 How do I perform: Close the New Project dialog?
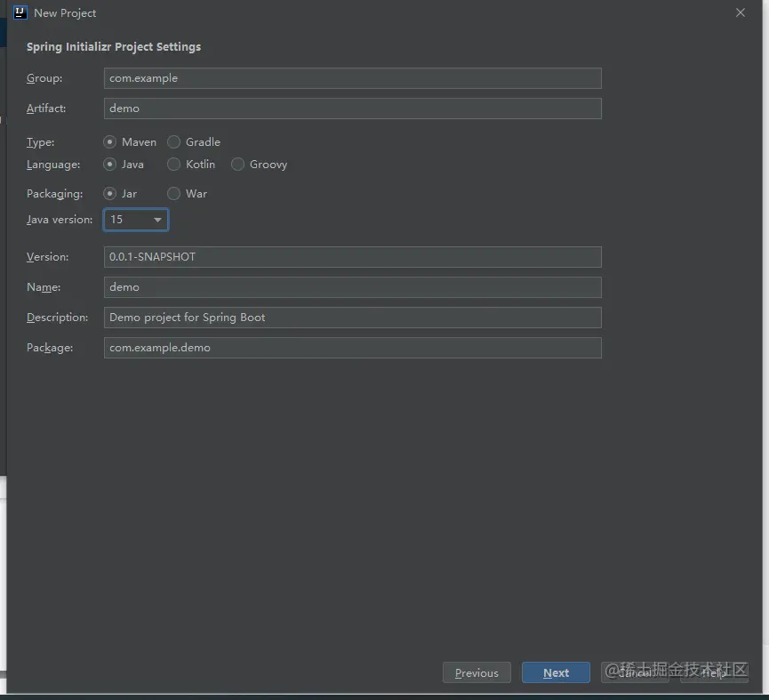coord(740,12)
